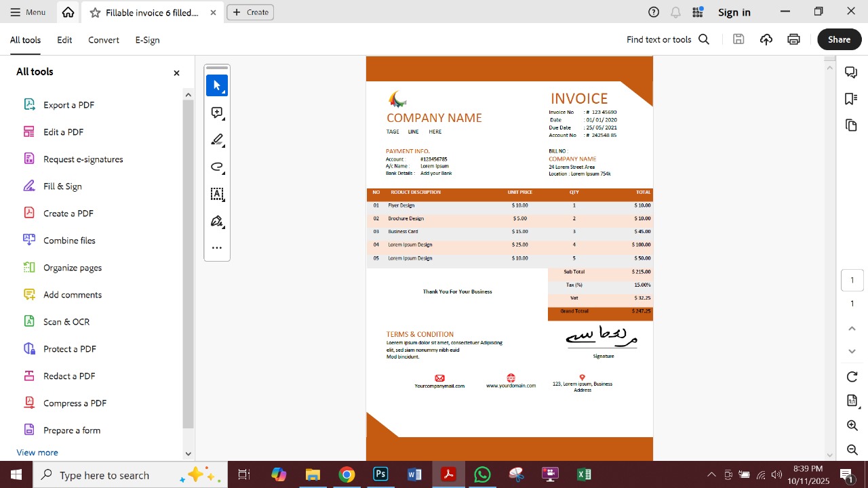The width and height of the screenshot is (868, 488).
Task: Open the Convert menu tab
Action: pyautogui.click(x=104, y=40)
